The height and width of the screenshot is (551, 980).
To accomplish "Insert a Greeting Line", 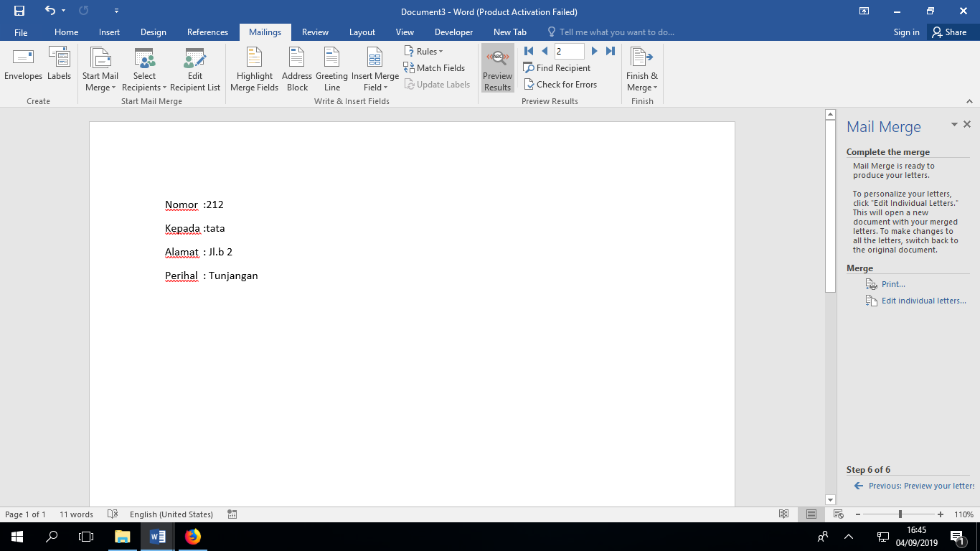I will (x=331, y=69).
